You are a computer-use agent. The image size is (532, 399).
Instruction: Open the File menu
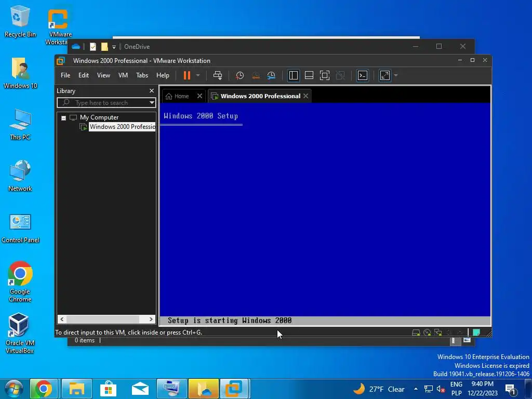tap(65, 75)
